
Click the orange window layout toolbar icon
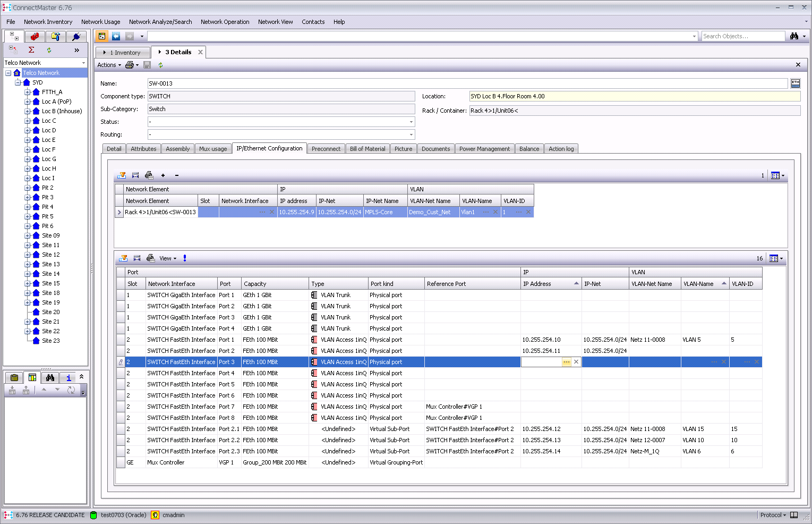click(102, 36)
